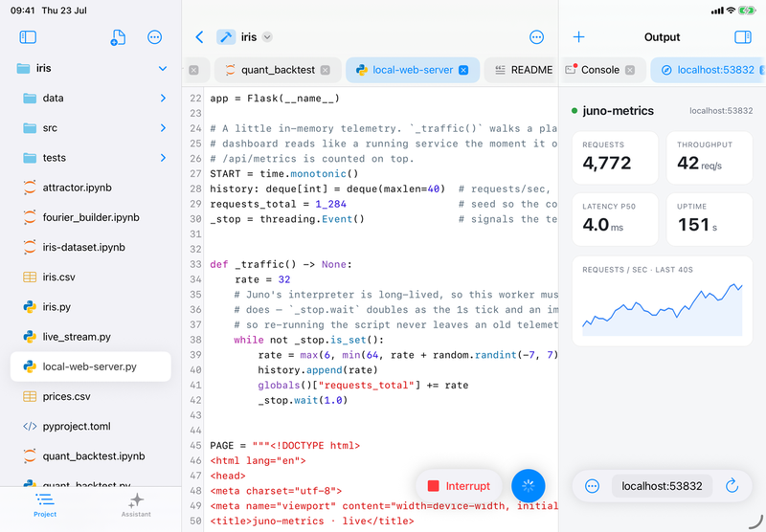
Task: Switch to the Project bottom tab
Action: click(45, 505)
